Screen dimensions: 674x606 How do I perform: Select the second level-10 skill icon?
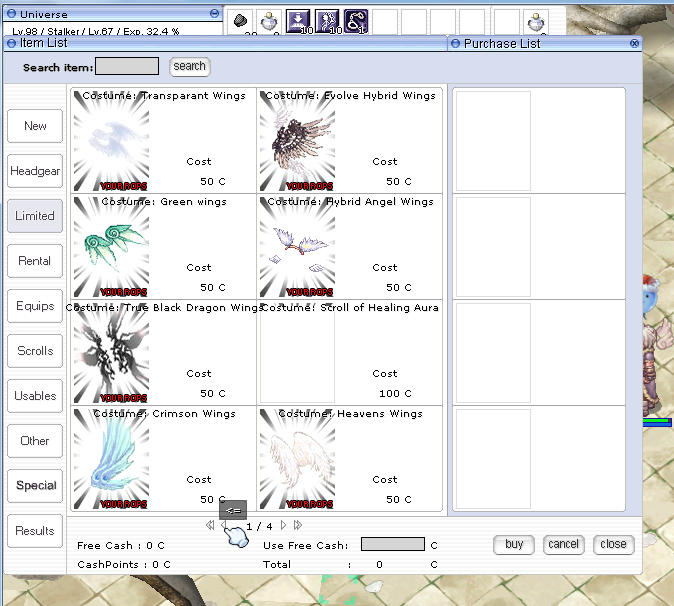click(x=327, y=21)
